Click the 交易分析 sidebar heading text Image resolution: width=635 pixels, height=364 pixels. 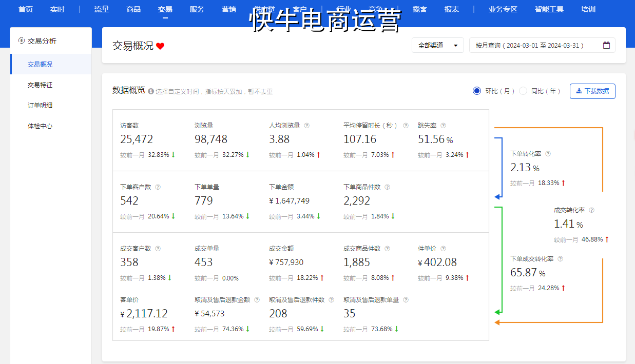tap(42, 41)
